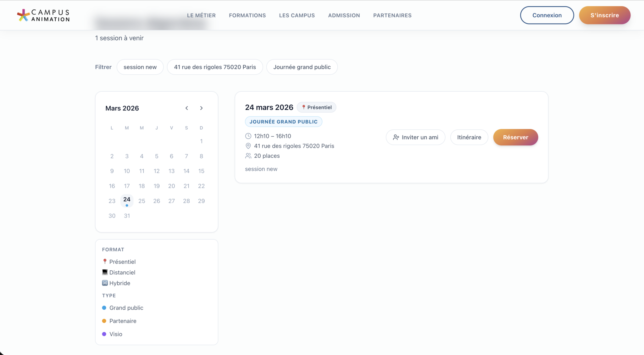Click the Présentiel badge on session card

[316, 107]
